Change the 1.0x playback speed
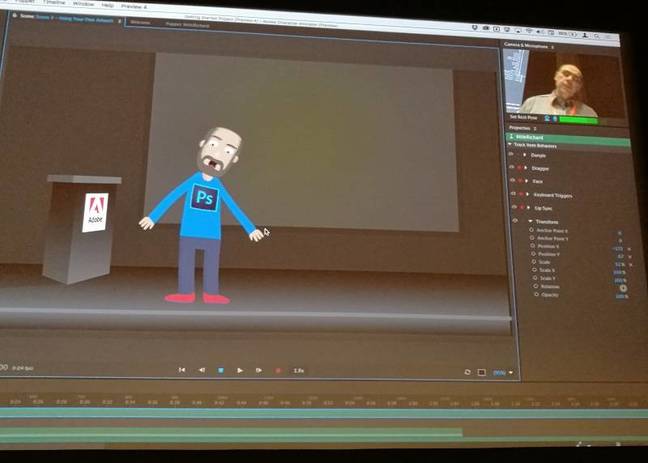Screen dimensions: 648x463 tap(298, 371)
